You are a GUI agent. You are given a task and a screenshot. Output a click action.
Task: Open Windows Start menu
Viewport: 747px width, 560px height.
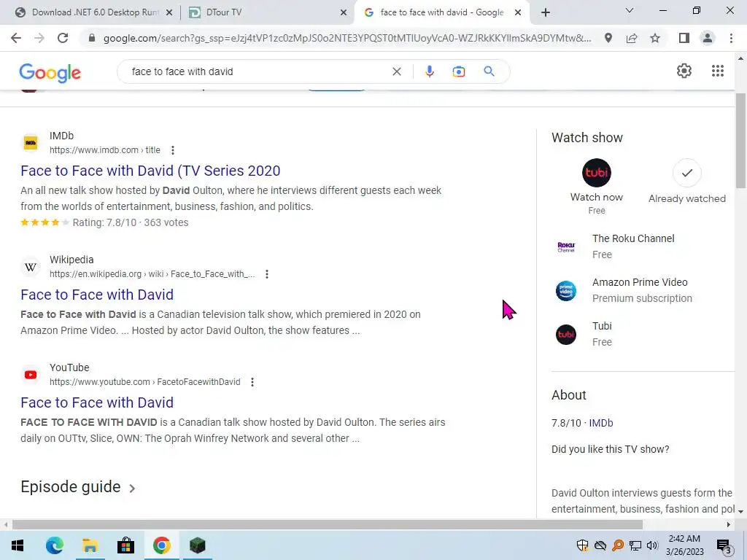coord(18,545)
